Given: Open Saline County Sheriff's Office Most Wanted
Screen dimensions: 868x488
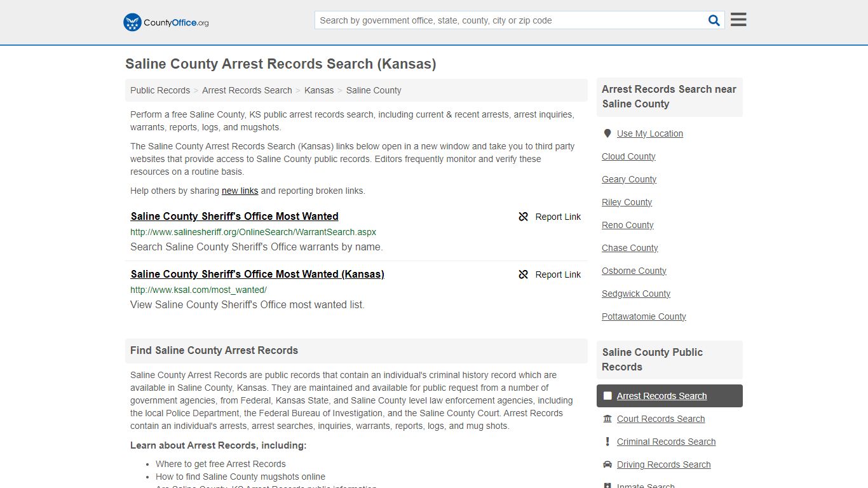Looking at the screenshot, I should pos(234,216).
